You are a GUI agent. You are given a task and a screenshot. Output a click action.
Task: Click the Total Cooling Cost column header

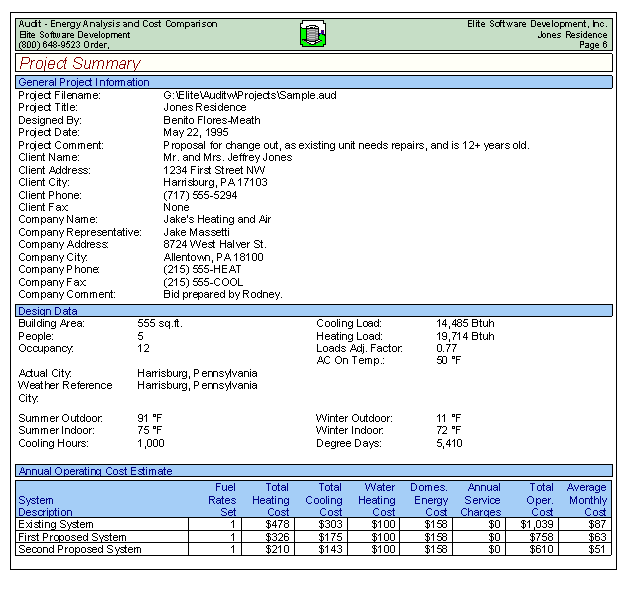[x=323, y=499]
